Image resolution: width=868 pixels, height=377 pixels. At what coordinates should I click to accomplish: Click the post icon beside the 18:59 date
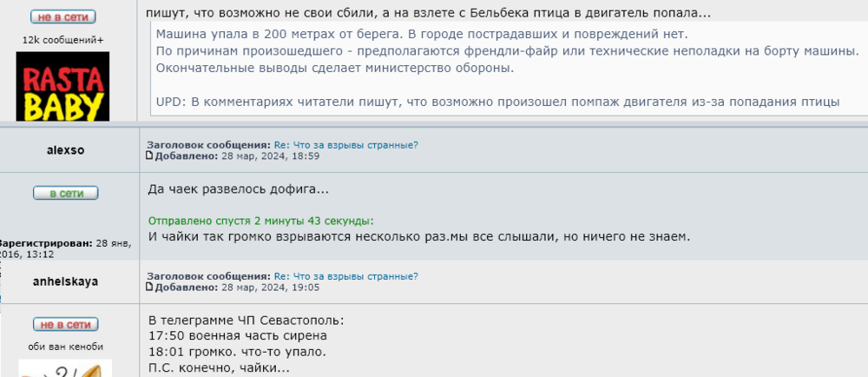(x=149, y=155)
